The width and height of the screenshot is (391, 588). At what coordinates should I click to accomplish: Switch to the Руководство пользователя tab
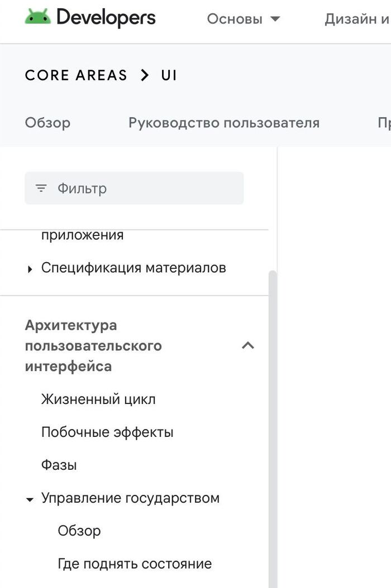pos(223,123)
